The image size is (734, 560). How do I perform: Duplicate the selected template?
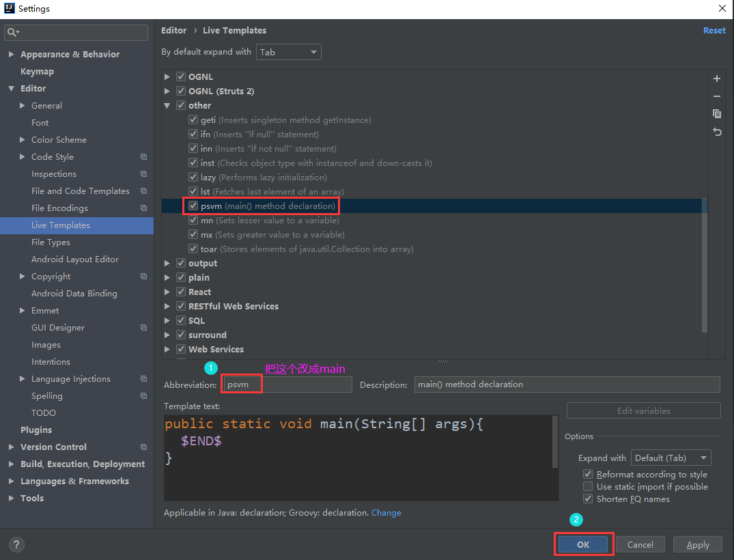(716, 114)
